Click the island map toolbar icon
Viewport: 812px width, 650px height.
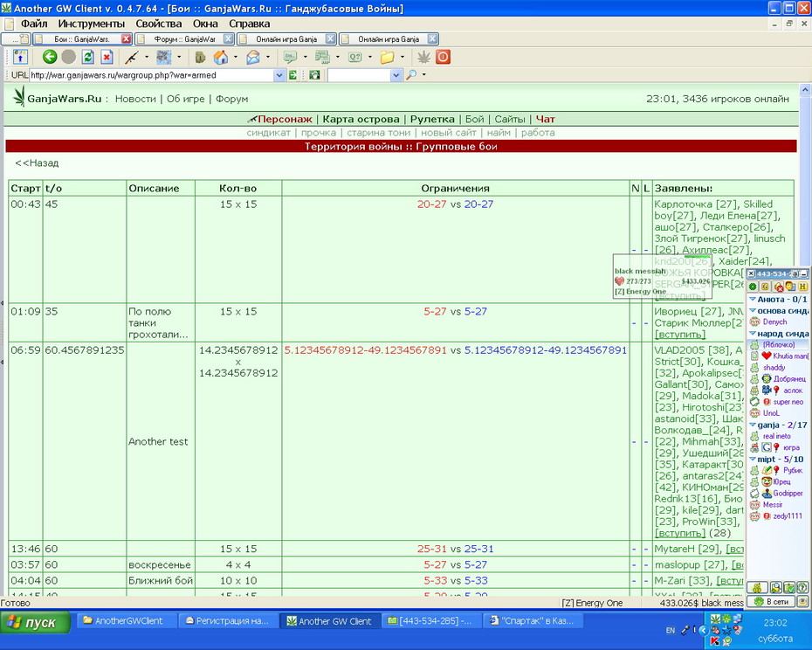(163, 57)
